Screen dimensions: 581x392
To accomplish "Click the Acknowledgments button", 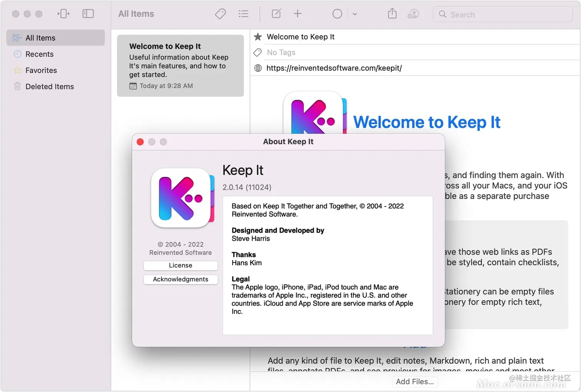I will (181, 279).
